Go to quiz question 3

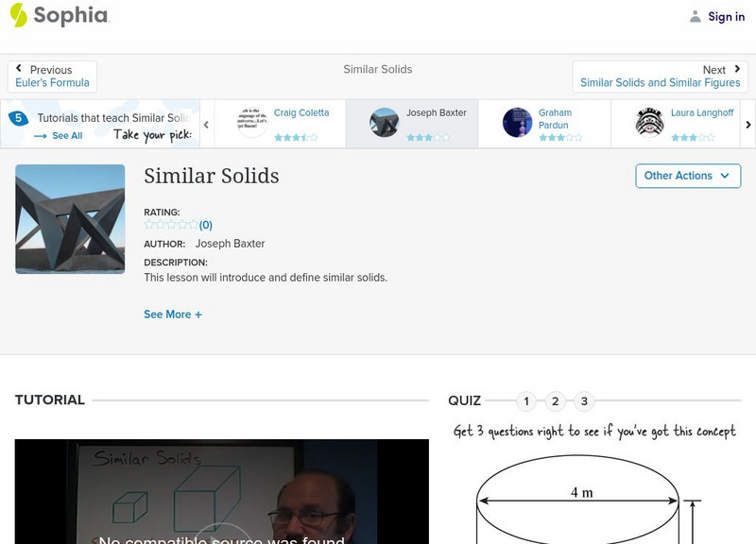[584, 401]
